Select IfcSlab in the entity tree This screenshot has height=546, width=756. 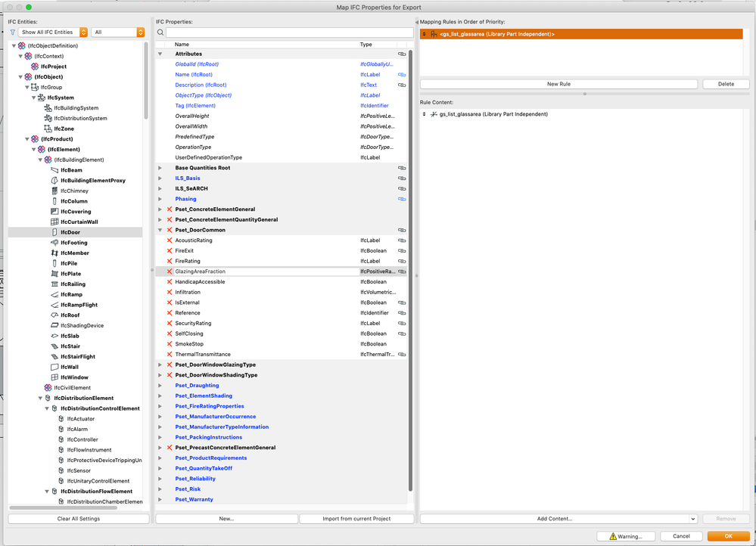click(x=70, y=336)
